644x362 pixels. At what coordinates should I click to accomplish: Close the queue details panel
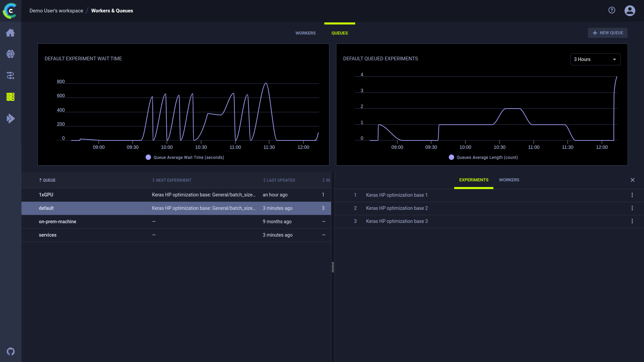[633, 180]
